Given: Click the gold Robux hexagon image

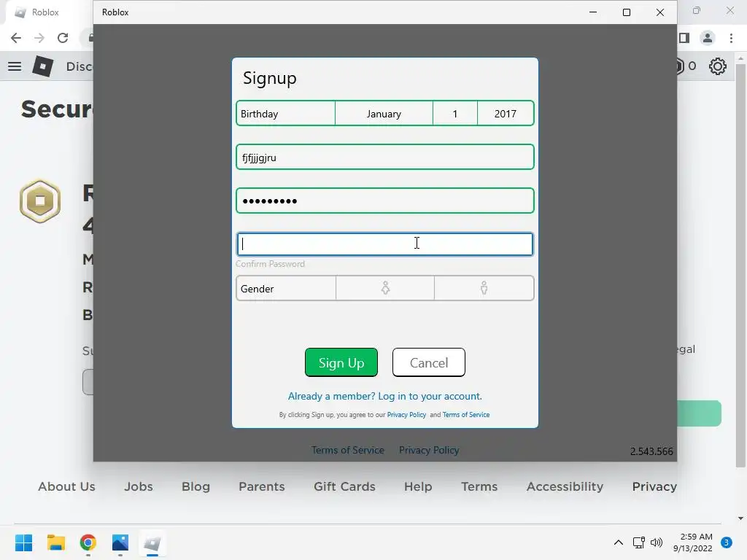Looking at the screenshot, I should [40, 201].
